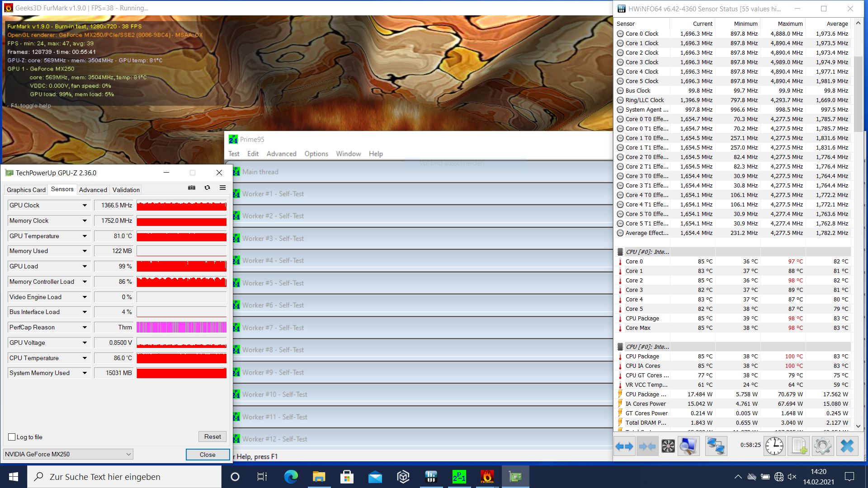Click the Windows Start button
This screenshot has height=488, width=868.
click(x=13, y=477)
